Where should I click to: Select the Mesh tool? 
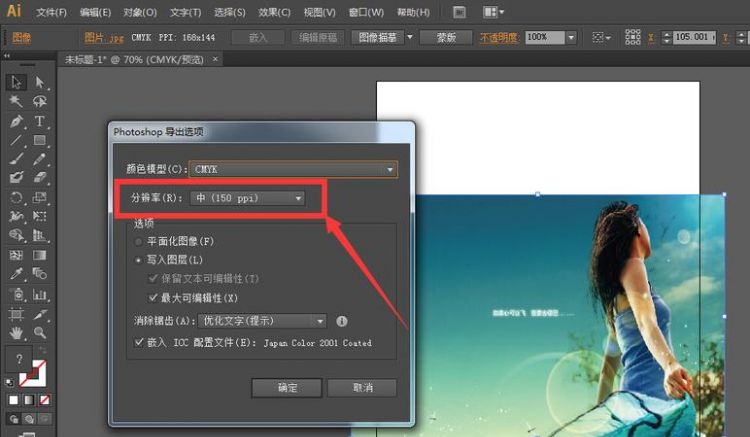(16, 255)
